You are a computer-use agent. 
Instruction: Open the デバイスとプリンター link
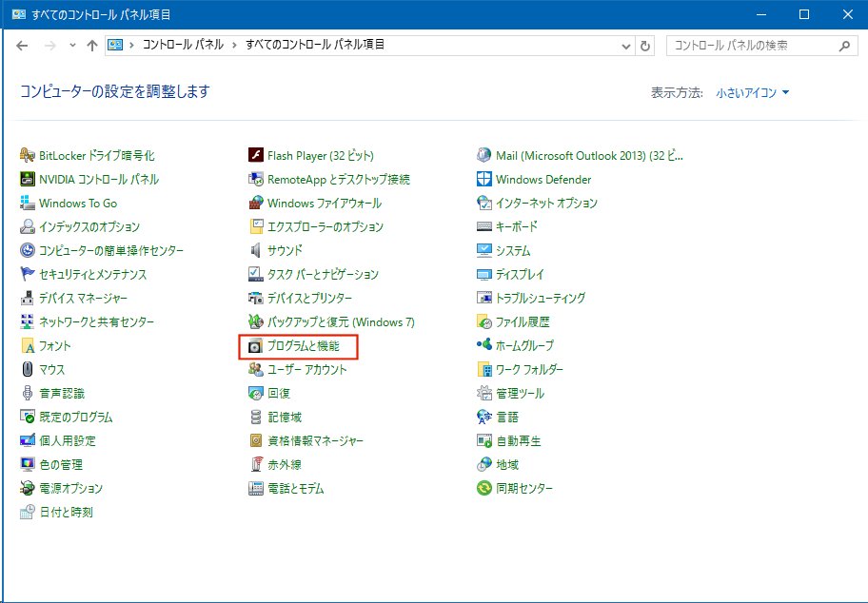(x=310, y=299)
